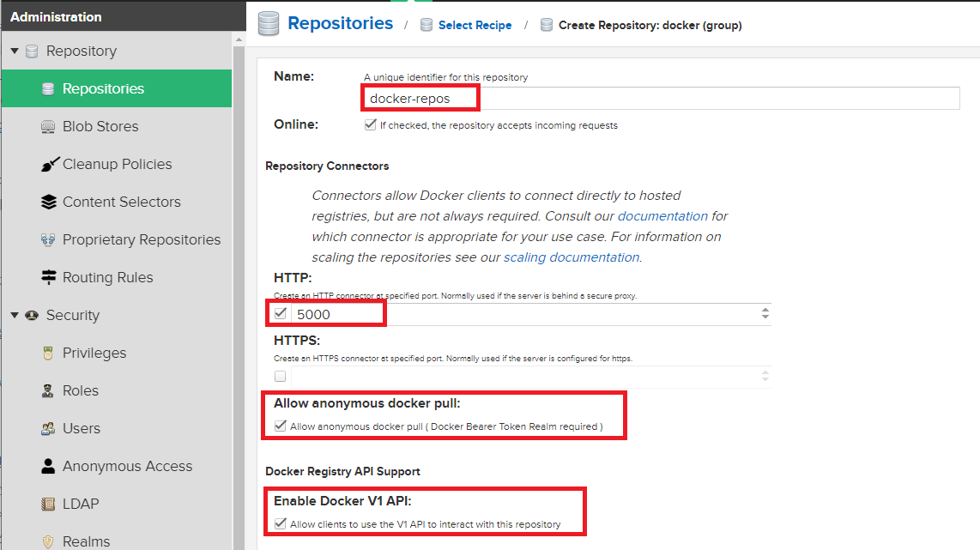Toggle the HTTP connector checkbox
Image resolution: width=980 pixels, height=550 pixels.
coord(281,314)
